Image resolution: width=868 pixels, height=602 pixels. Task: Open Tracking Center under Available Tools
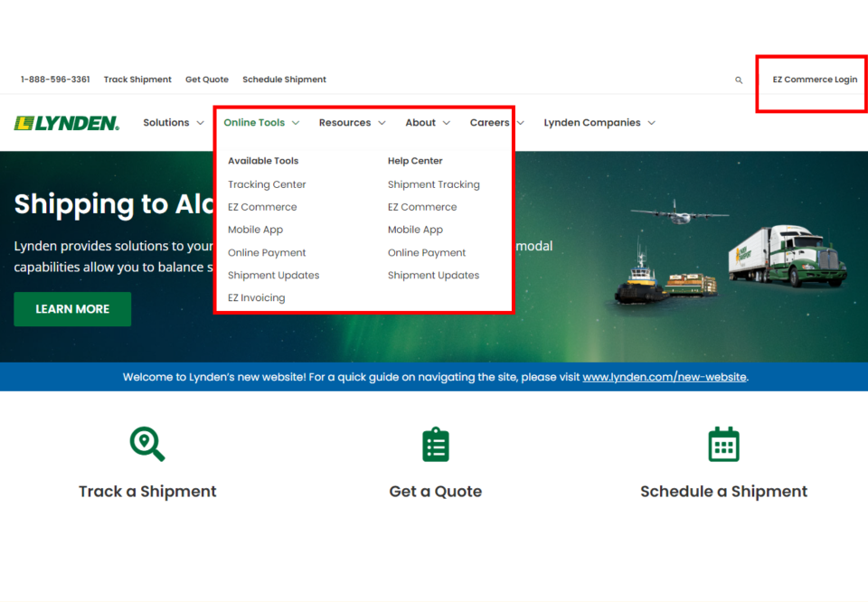[267, 184]
